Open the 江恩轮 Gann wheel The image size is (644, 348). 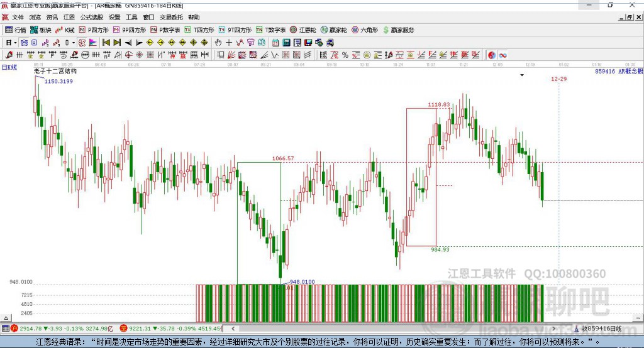pyautogui.click(x=303, y=30)
